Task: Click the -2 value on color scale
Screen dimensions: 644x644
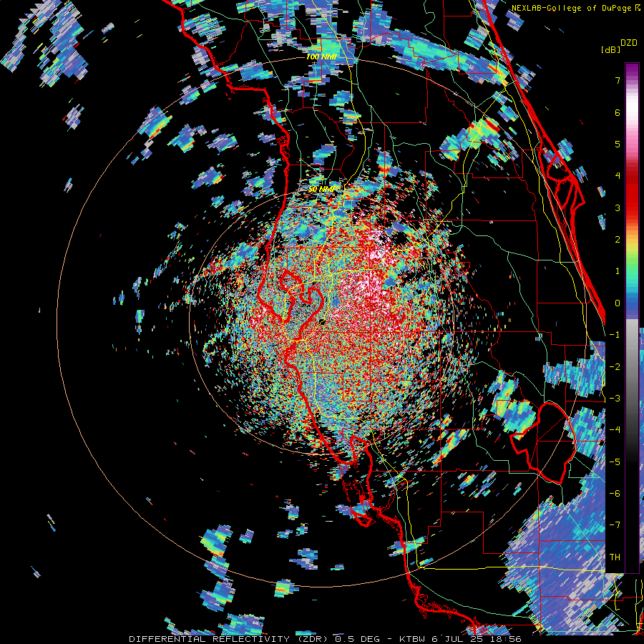Action: (615, 366)
